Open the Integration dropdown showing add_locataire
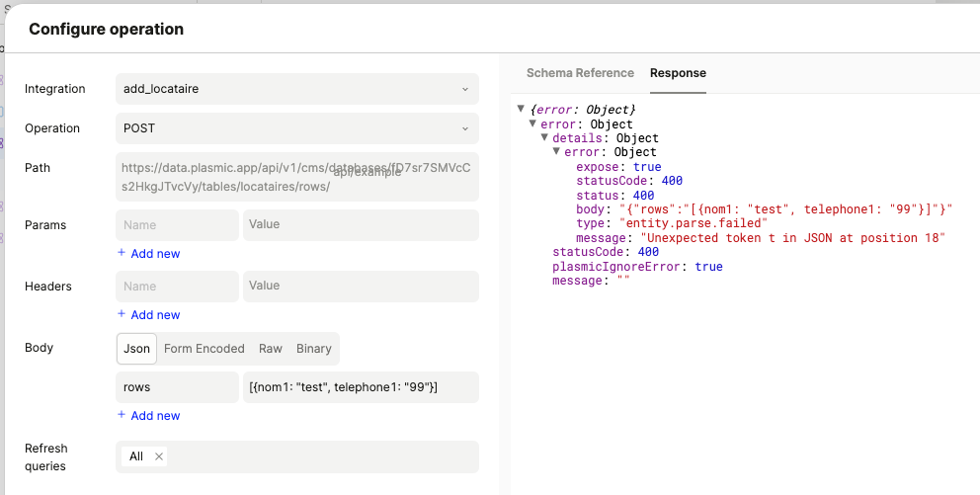 [296, 89]
